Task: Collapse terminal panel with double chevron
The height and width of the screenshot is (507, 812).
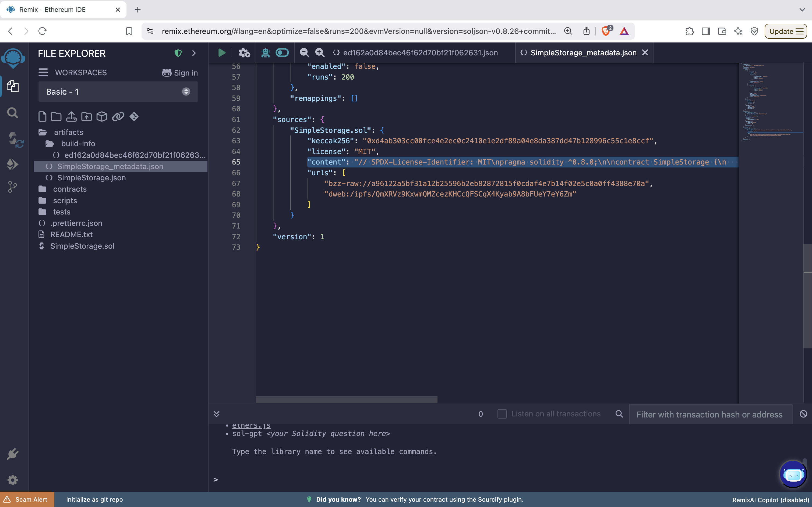Action: [x=216, y=414]
